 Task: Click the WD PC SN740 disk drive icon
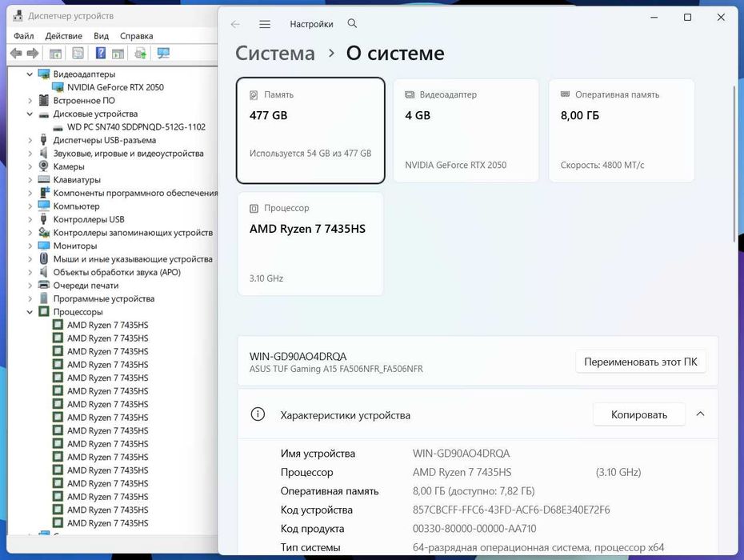click(58, 127)
